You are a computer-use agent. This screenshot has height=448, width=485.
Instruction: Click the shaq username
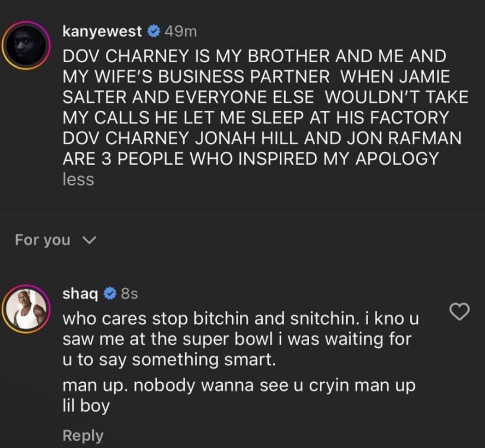[x=80, y=294]
